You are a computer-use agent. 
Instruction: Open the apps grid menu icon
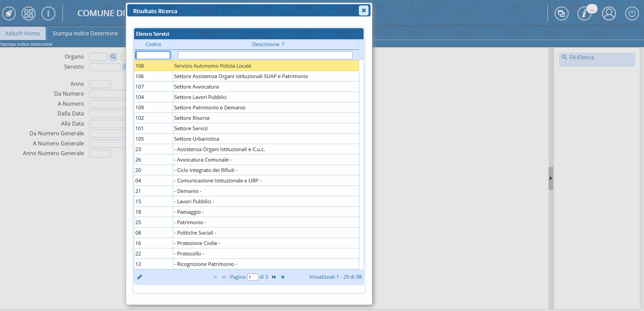[x=29, y=13]
